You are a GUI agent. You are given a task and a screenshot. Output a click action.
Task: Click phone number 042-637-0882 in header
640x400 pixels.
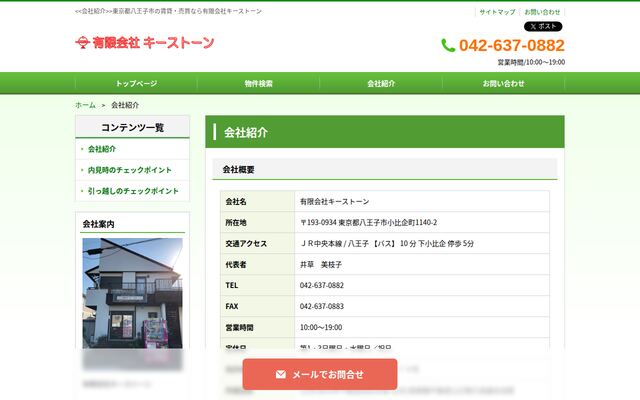[x=512, y=45]
